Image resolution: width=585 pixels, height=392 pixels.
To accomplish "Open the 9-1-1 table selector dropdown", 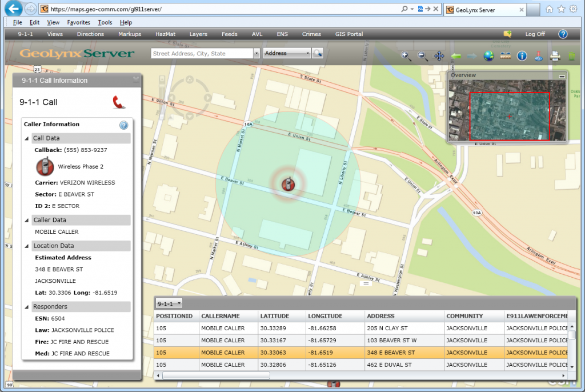I will point(169,303).
